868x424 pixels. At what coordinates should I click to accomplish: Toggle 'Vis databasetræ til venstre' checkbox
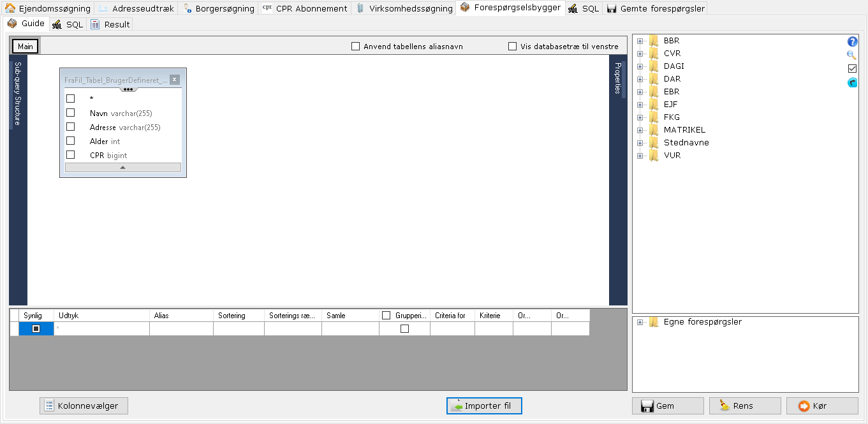tap(512, 47)
